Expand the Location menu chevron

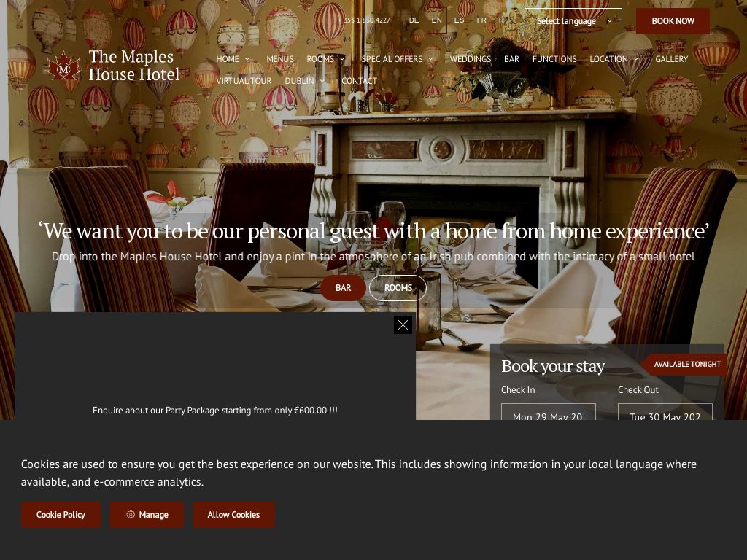click(x=636, y=59)
